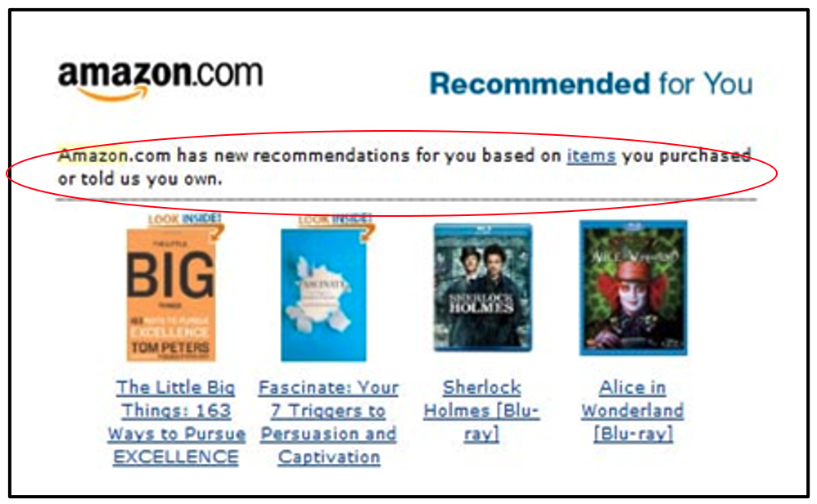
Task: Follow the 'Sherlock Holmes [Blu-ray]' link
Action: point(481,410)
